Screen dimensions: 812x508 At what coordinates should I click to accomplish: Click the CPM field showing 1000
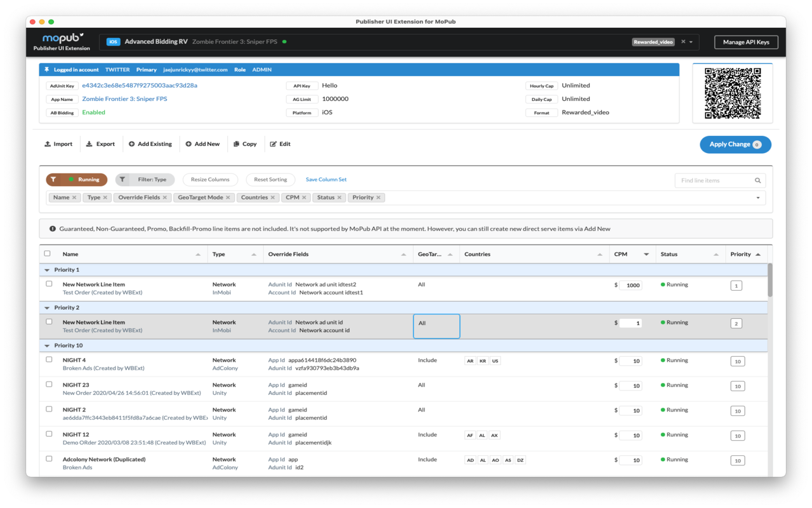[x=631, y=285]
